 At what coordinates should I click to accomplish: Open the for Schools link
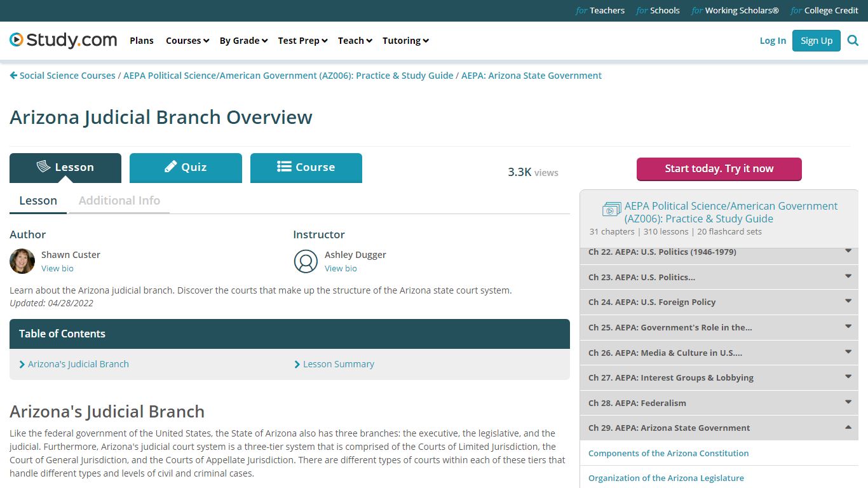tap(658, 11)
